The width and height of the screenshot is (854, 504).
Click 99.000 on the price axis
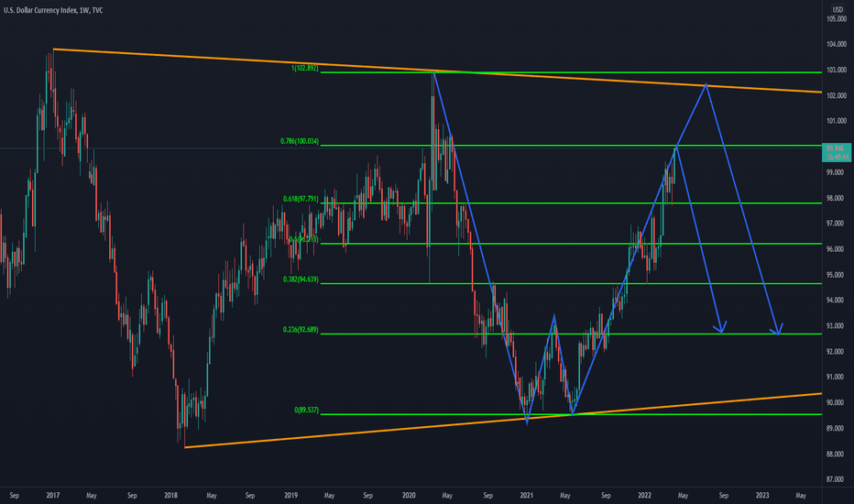coord(837,172)
